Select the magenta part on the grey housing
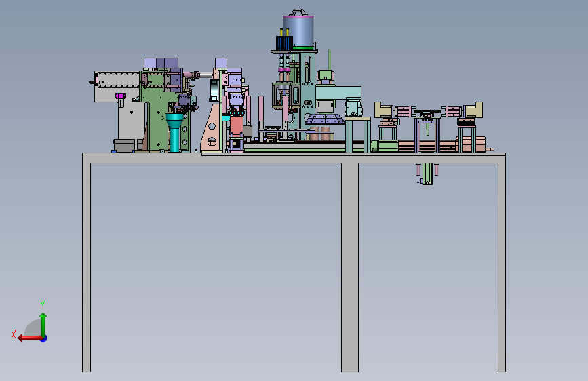588x381 pixels. (x=120, y=96)
